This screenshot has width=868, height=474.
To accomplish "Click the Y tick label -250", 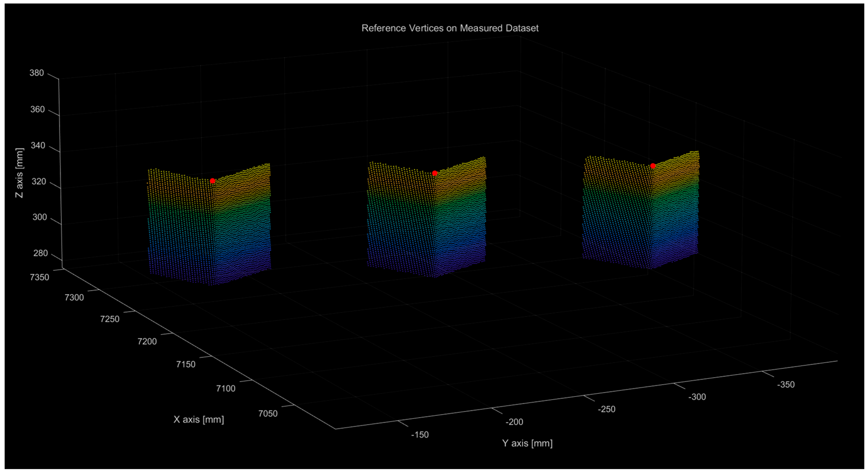I will (607, 409).
